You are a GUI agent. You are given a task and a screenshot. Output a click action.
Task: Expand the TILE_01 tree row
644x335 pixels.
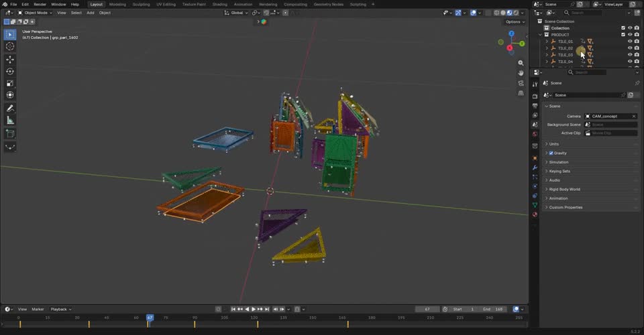[547, 42]
